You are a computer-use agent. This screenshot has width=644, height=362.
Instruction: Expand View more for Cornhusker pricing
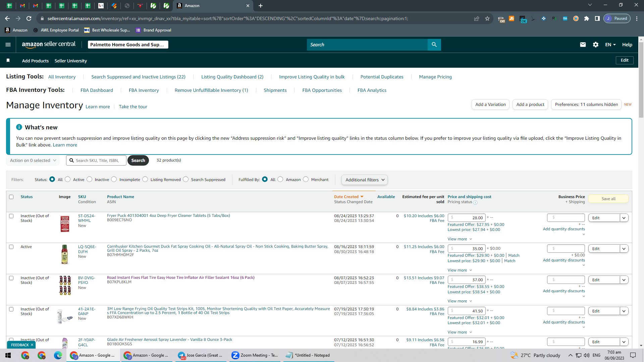tap(460, 270)
